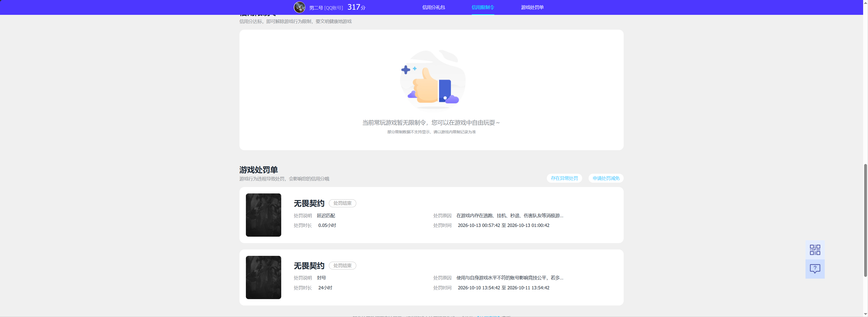Click the 0.05小时 duration value
The width and height of the screenshot is (868, 317).
(x=327, y=225)
